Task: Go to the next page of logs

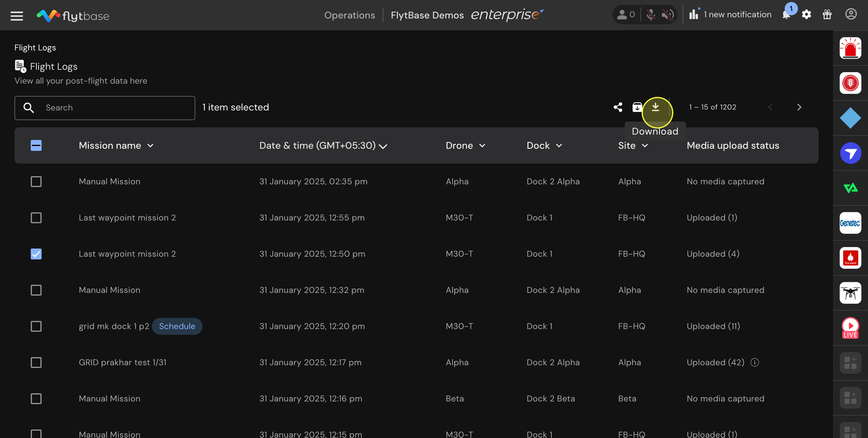Action: coord(799,107)
